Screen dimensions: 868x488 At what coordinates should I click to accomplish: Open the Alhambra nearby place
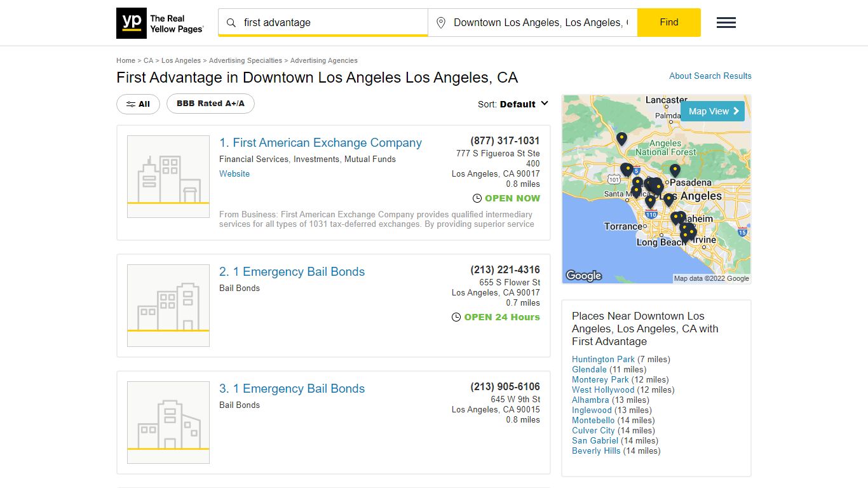click(590, 400)
